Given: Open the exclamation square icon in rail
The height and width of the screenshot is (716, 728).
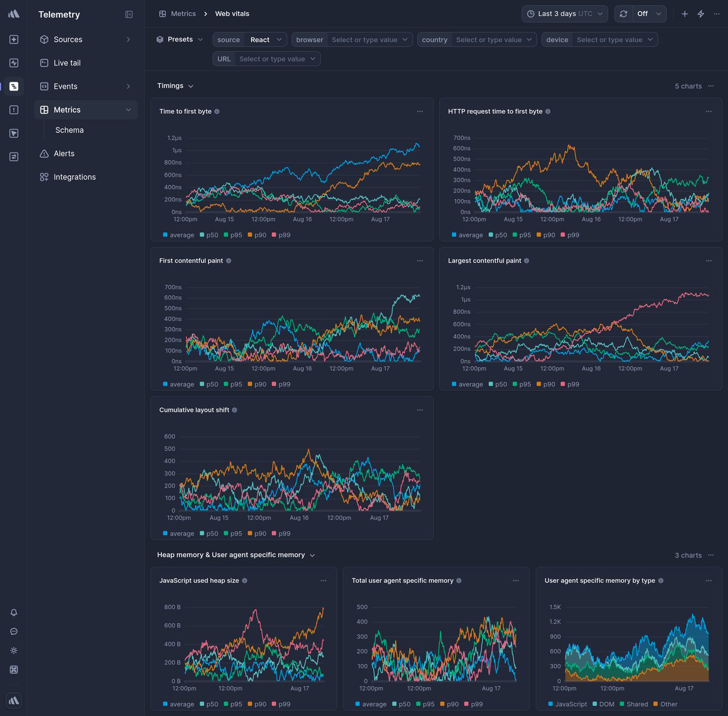Looking at the screenshot, I should tap(14, 110).
